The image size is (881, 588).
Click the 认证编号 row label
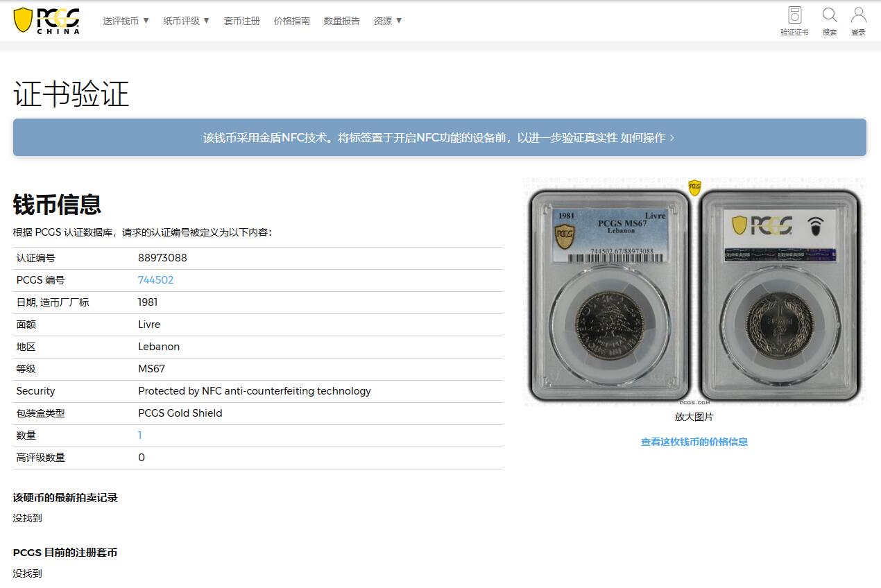click(x=36, y=258)
